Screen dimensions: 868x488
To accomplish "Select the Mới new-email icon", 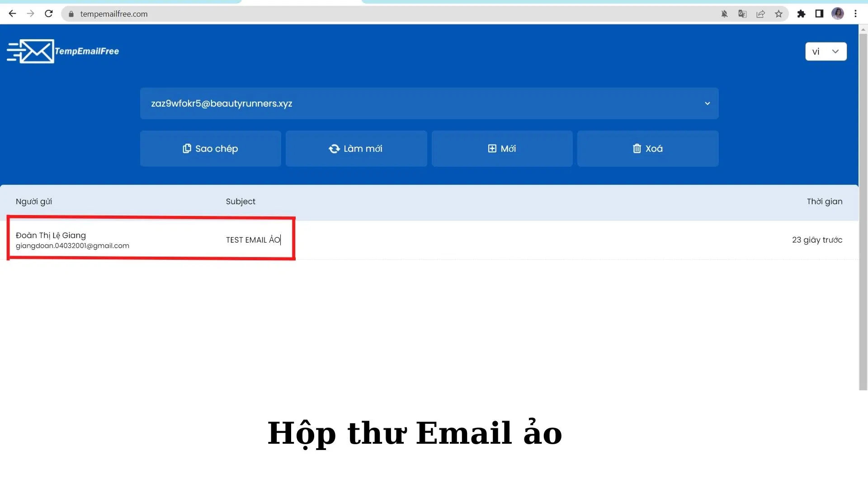I will point(492,148).
